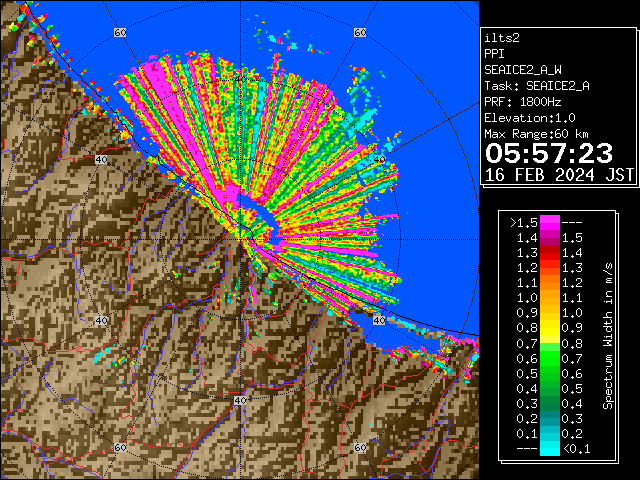Screen dimensions: 640x480
Task: Click the '40' range label due north of radar
Action: coord(241,79)
